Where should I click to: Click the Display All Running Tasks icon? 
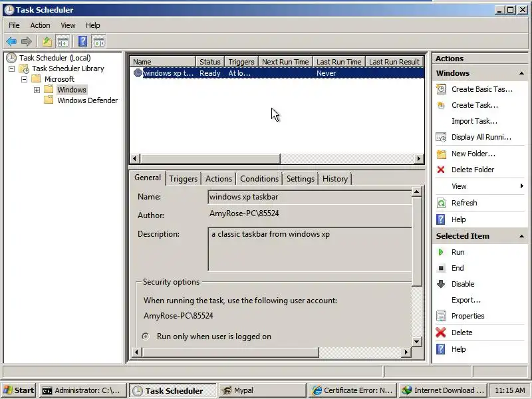point(441,137)
